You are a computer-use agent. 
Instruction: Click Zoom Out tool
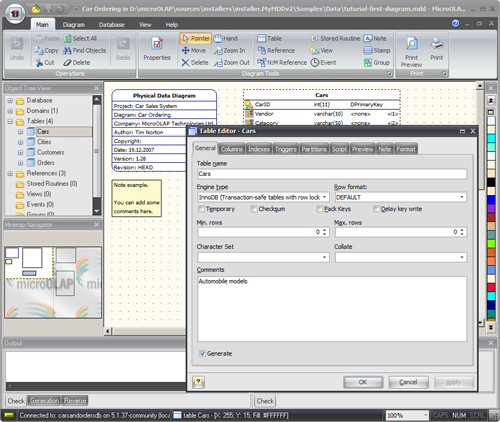point(232,63)
